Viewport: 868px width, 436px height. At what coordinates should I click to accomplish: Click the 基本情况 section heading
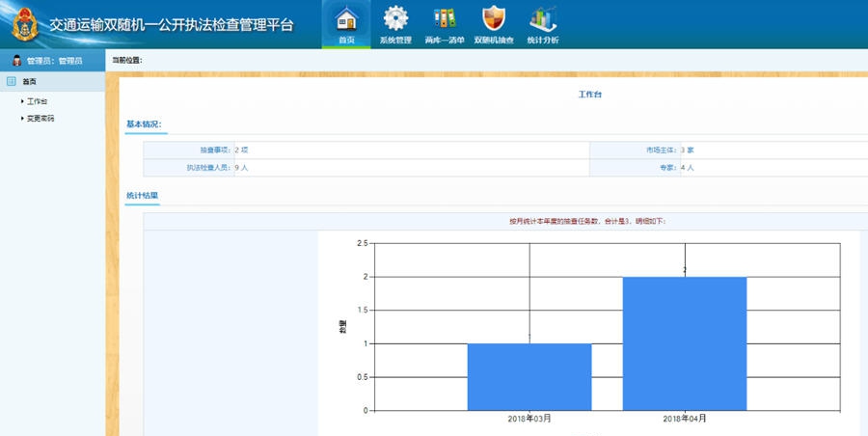[x=144, y=124]
